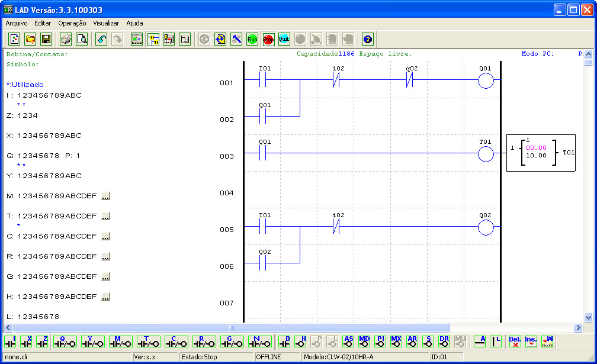This screenshot has width=597, height=364.
Task: Open the Arquivo menu
Action: (17, 23)
